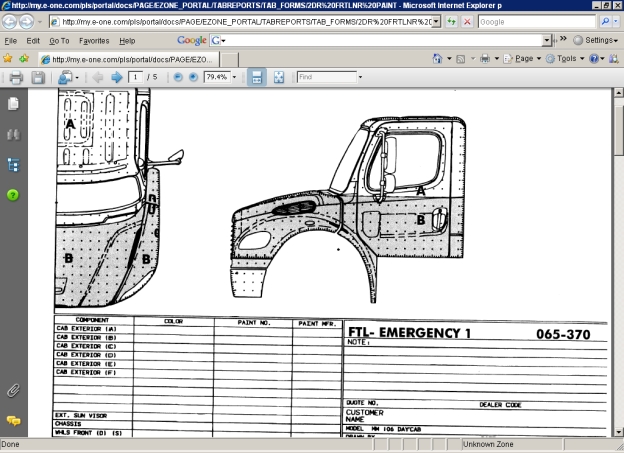624x453 pixels.
Task: Open the Search binoculars panel in the sidebar
Action: click(13, 135)
